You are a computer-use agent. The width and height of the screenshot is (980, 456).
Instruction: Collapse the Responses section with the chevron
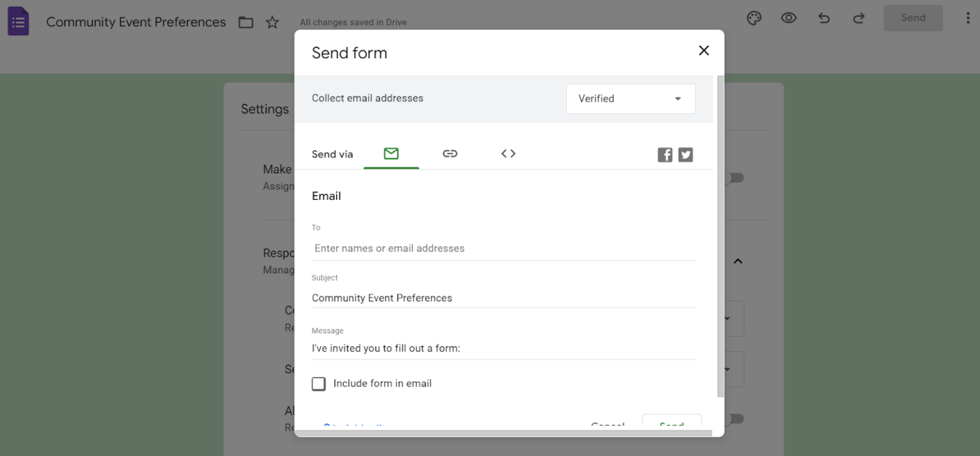(x=738, y=261)
